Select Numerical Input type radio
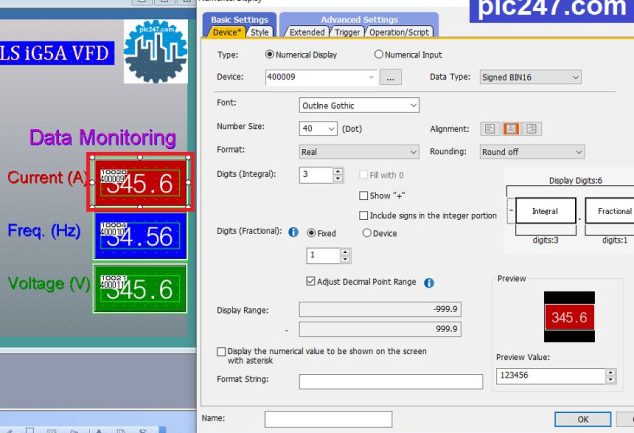Viewport: 634px width, 433px height. coord(378,54)
